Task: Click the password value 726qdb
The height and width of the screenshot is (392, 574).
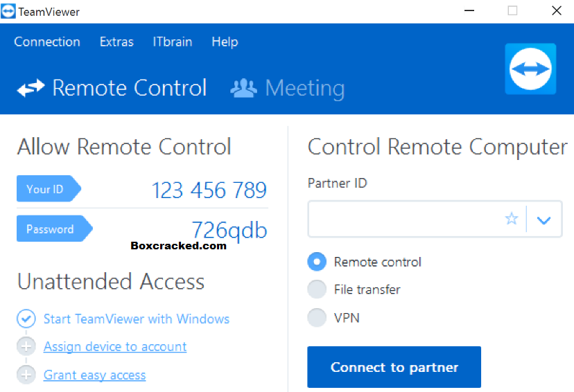Action: [229, 230]
